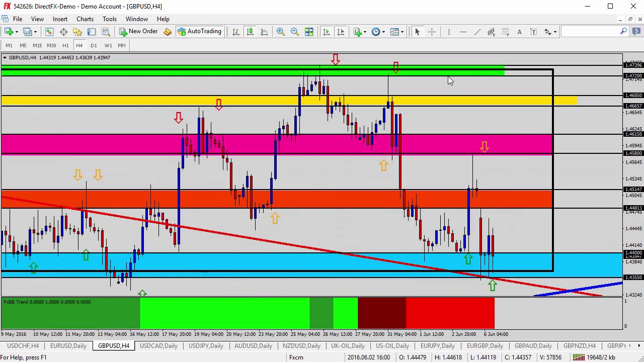
Task: Select the M15 timeframe
Action: coord(37,45)
